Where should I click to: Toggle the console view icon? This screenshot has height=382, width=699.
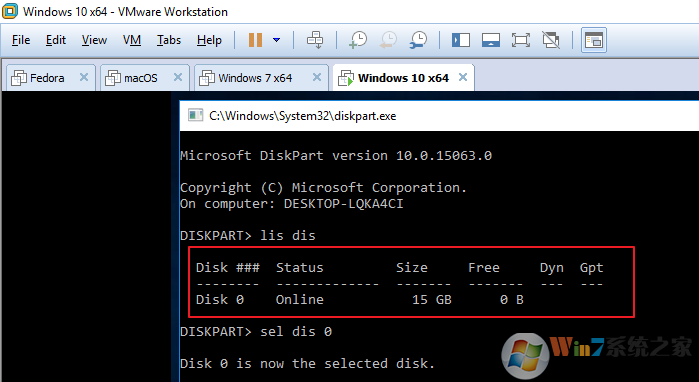594,40
